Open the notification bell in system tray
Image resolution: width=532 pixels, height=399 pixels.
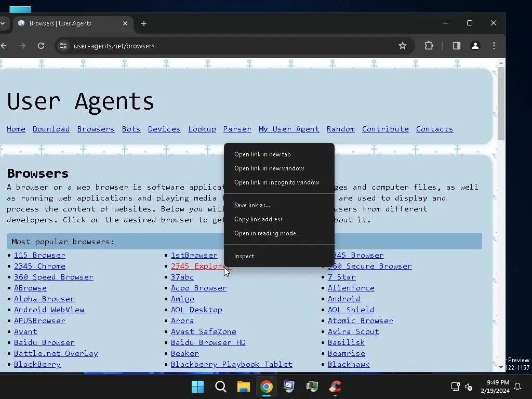[518, 387]
